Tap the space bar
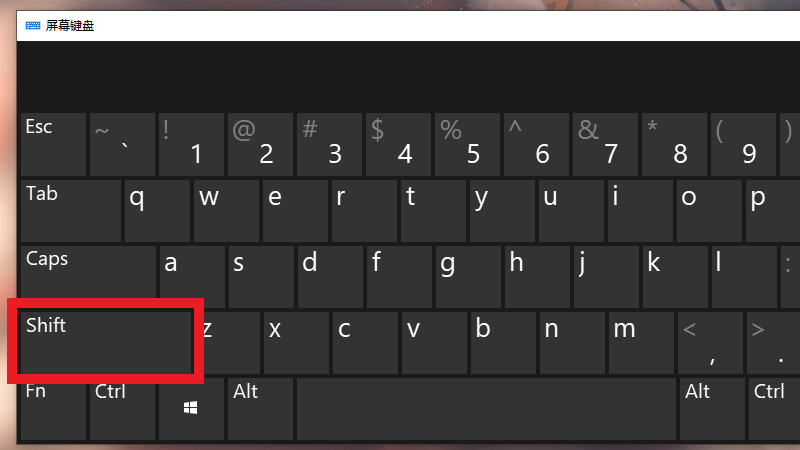800x450 pixels. click(486, 409)
